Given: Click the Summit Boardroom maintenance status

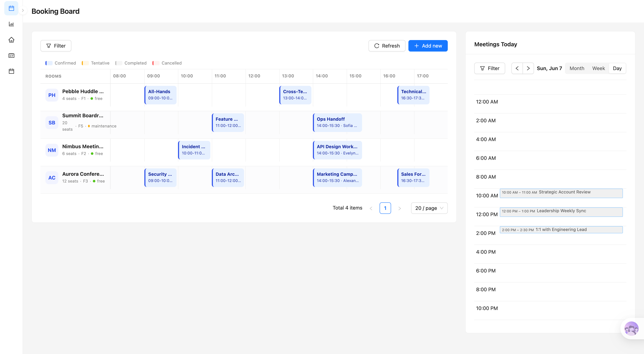Looking at the screenshot, I should click(x=102, y=126).
